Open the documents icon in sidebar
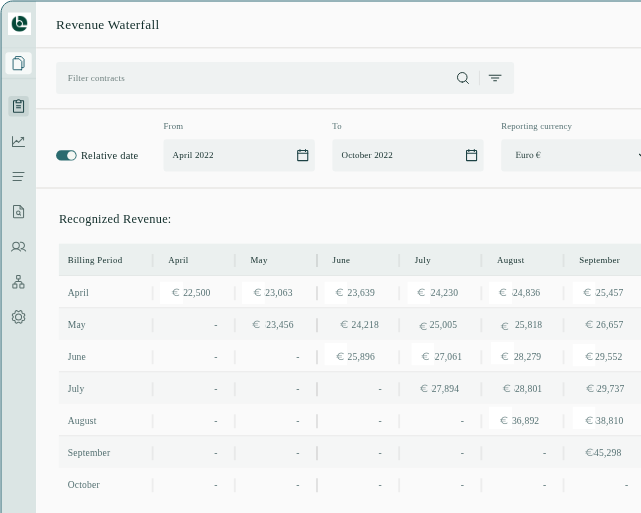The image size is (641, 513). [x=18, y=64]
